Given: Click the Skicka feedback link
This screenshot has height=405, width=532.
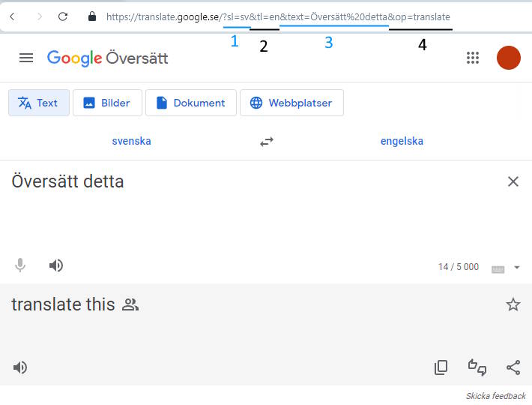Looking at the screenshot, I should tap(495, 396).
